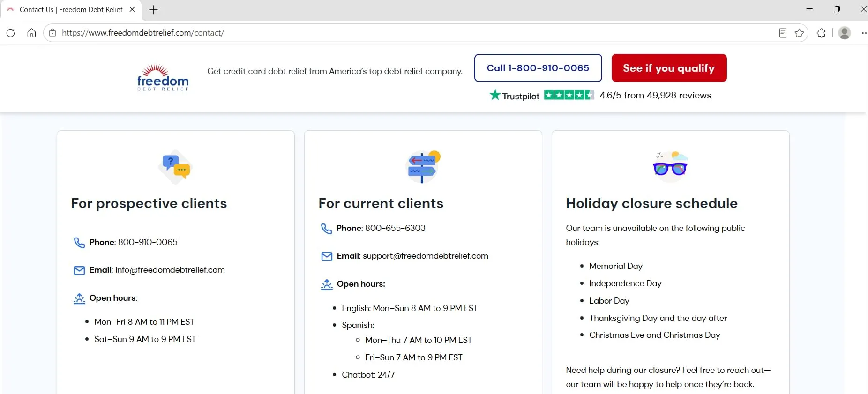Click the Spanish: hours label
The height and width of the screenshot is (394, 868).
358,325
